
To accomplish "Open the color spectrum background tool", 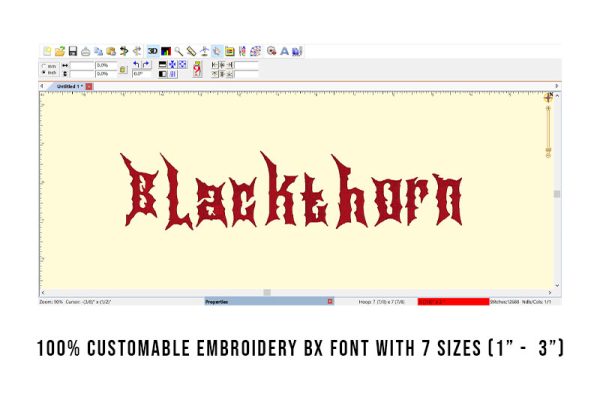I will [x=166, y=51].
